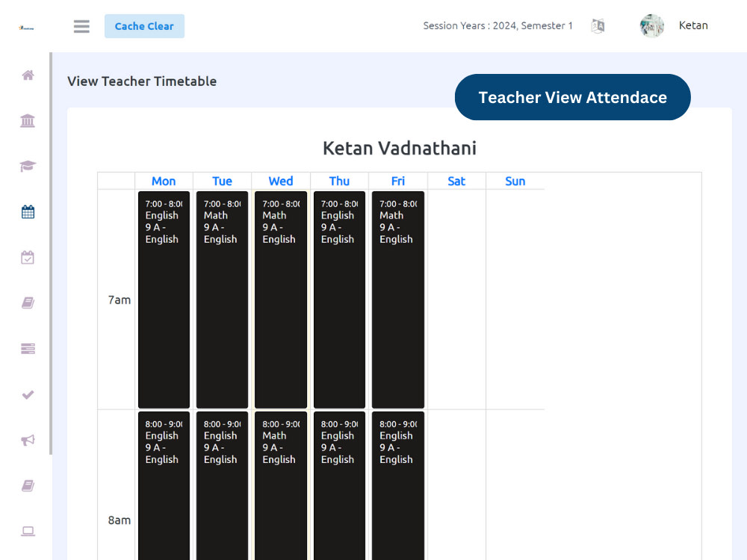Open Monday 8:00 English class event
This screenshot has height=560, width=747.
click(164, 486)
